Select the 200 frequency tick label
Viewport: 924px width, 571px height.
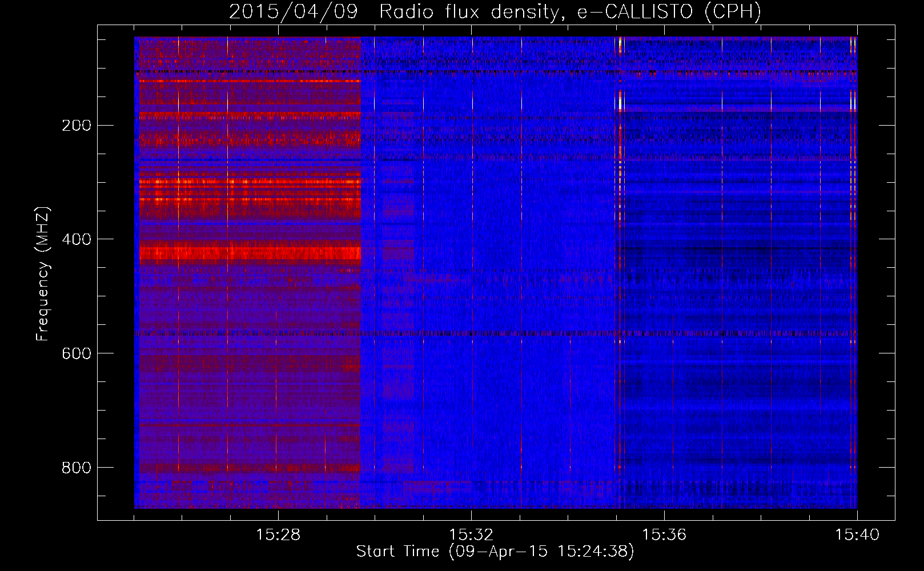(77, 126)
